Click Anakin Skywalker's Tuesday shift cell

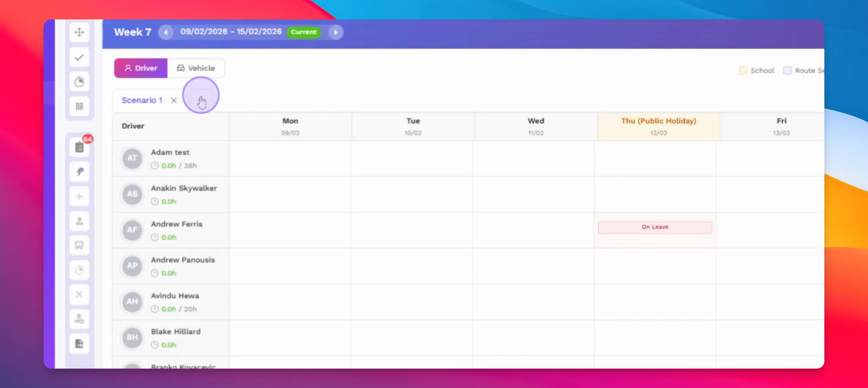coord(412,195)
